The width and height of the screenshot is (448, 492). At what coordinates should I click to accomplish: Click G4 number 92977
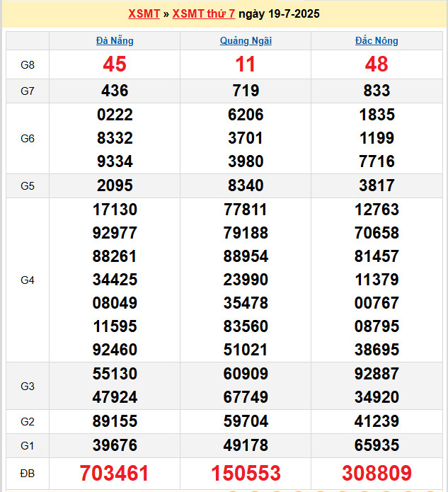pyautogui.click(x=115, y=233)
